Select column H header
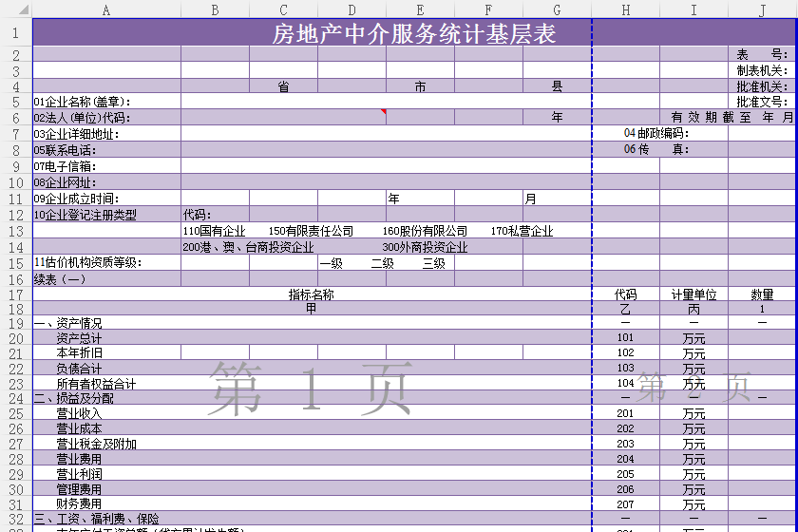The height and width of the screenshot is (532, 798). coord(625,9)
